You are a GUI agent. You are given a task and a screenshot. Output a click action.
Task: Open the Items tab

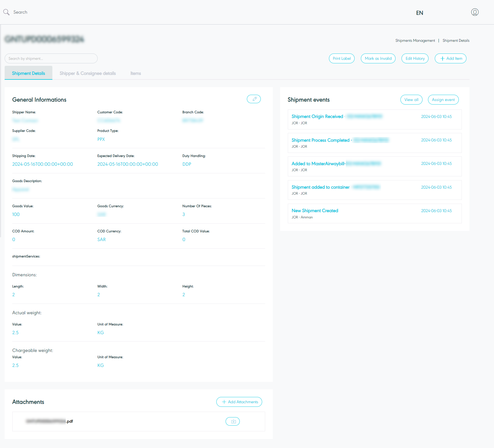tap(136, 73)
